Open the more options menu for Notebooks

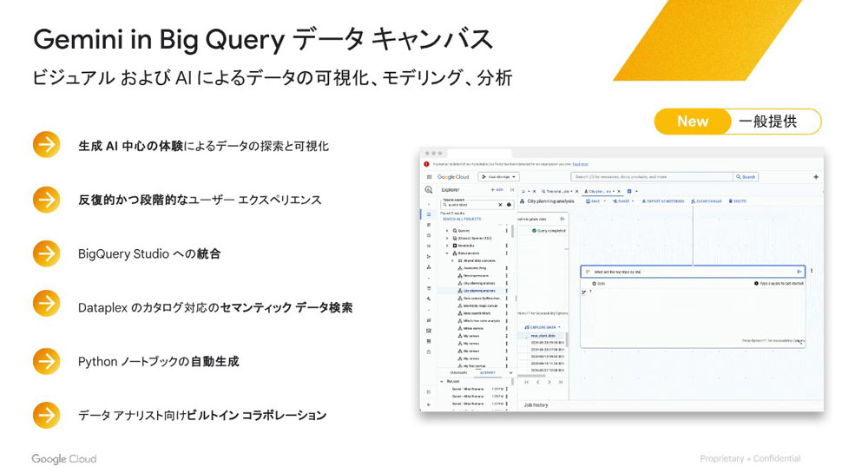pyautogui.click(x=507, y=246)
